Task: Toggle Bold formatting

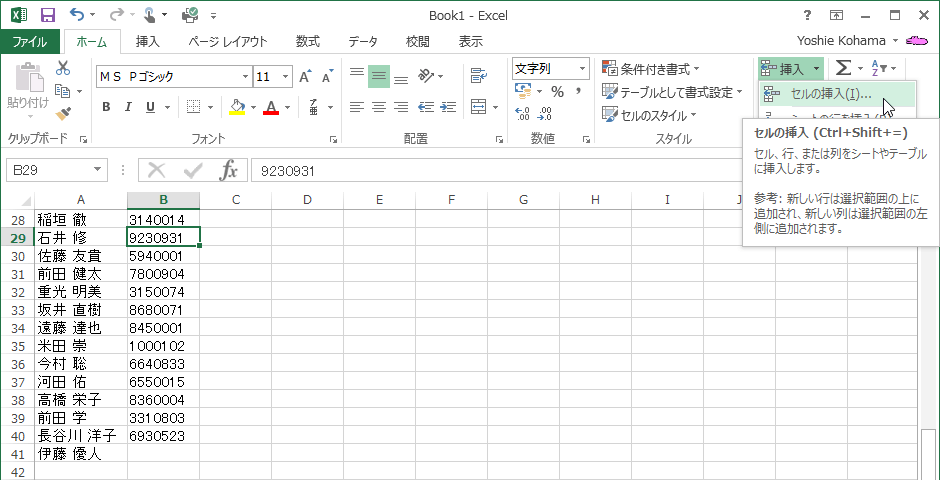Action: tap(106, 107)
